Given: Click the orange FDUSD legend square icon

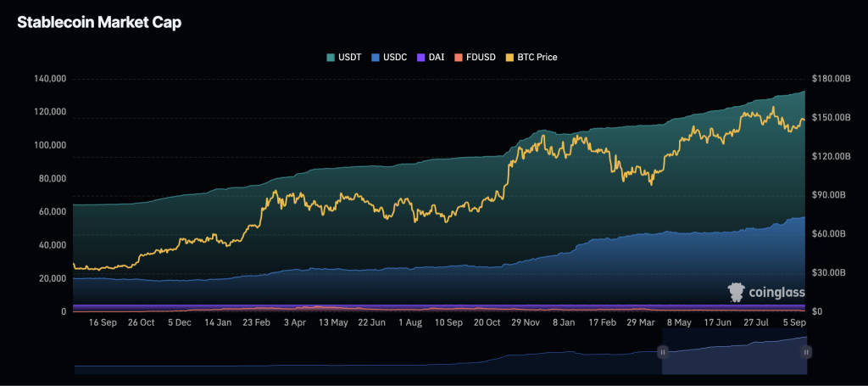Looking at the screenshot, I should 459,57.
